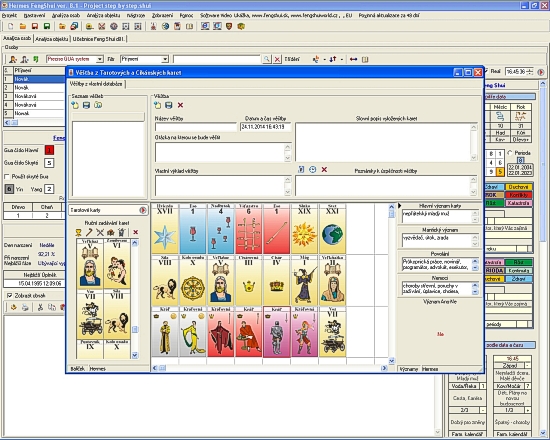Click Název věštby input field
Viewport: 550px width, 440px height.
(x=196, y=127)
